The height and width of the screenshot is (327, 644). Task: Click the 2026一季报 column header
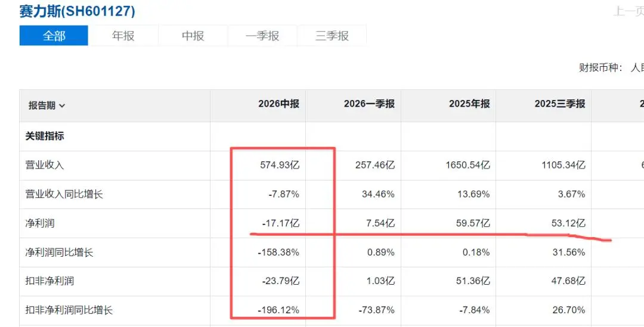tap(369, 104)
